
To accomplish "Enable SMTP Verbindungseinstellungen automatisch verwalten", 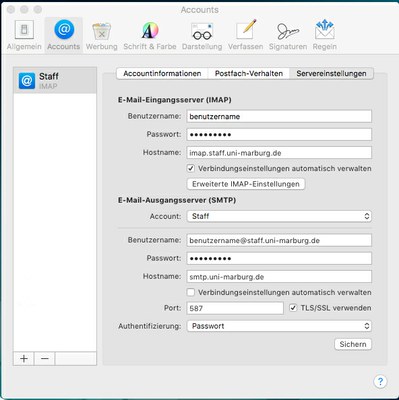I will (191, 292).
